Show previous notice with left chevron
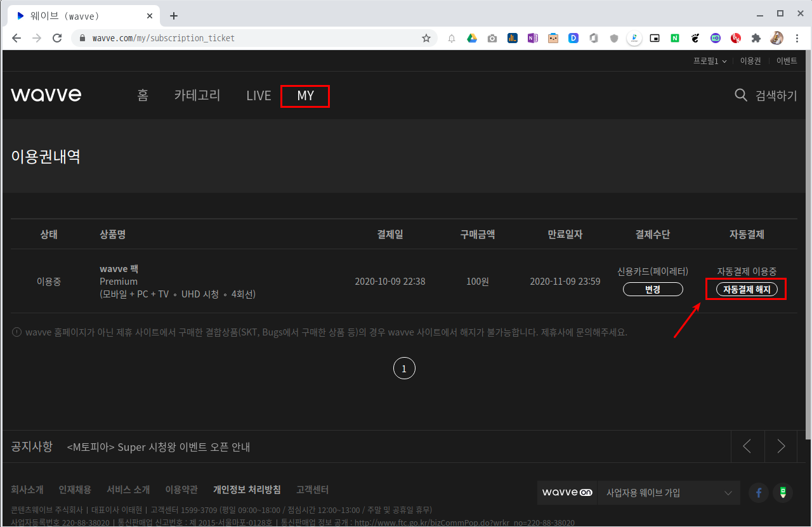The width and height of the screenshot is (812, 527). point(747,446)
